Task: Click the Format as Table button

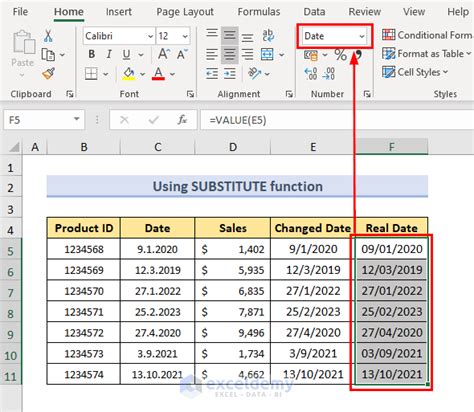Action: tap(427, 54)
